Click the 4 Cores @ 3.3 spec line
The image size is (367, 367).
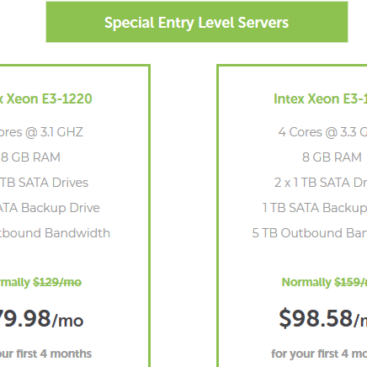(322, 132)
